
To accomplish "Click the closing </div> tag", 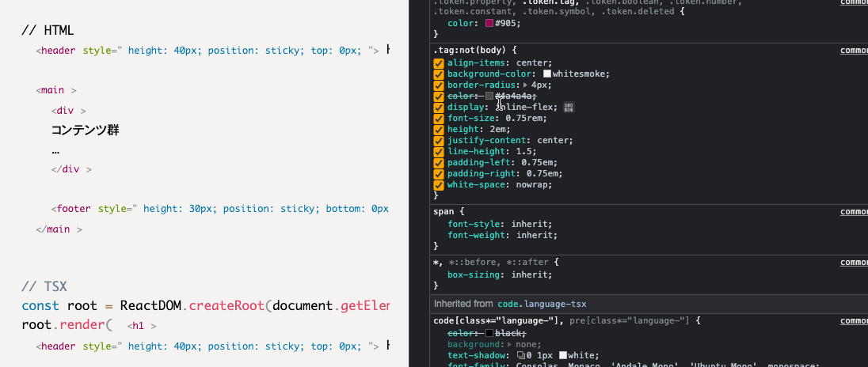I will [x=71, y=169].
